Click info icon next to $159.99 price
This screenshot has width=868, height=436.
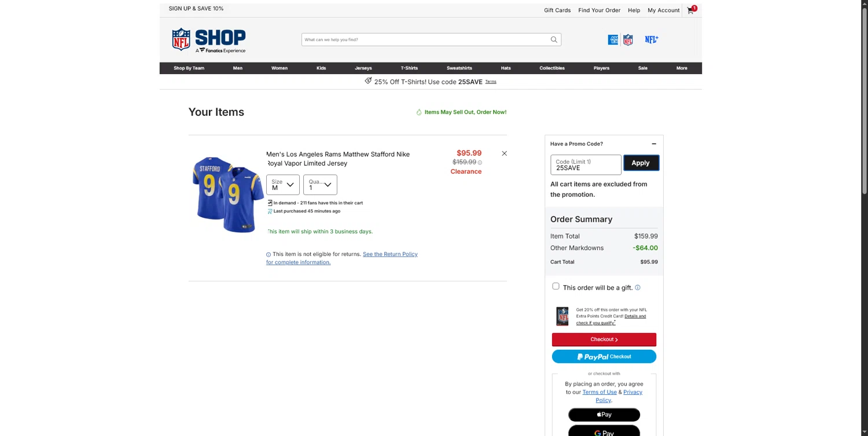[x=480, y=163]
